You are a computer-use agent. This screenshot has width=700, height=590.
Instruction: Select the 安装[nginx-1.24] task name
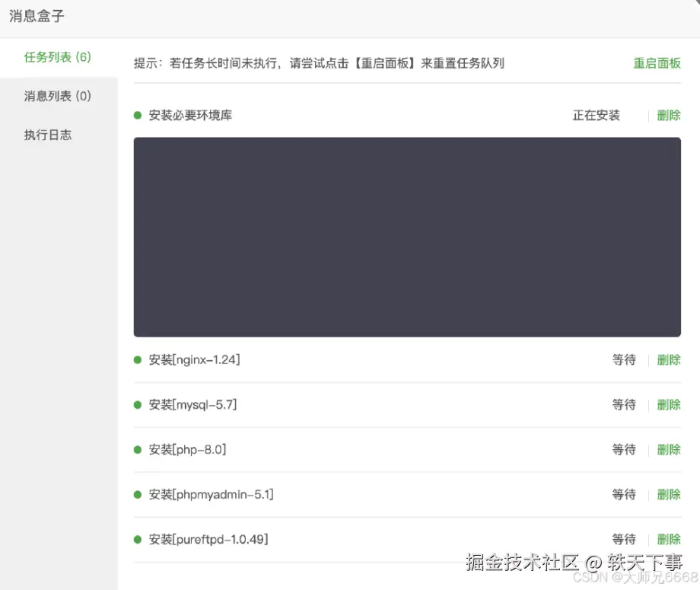click(194, 359)
